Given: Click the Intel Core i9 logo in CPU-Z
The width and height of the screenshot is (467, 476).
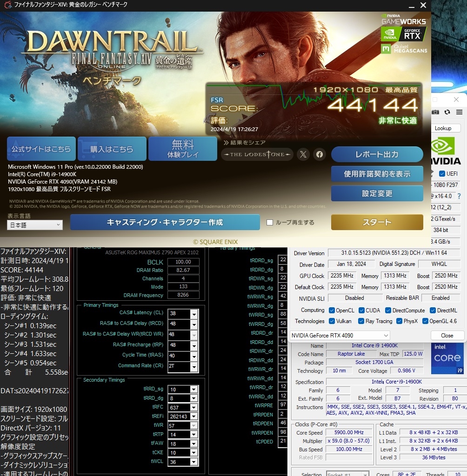Looking at the screenshot, I should click(x=447, y=358).
